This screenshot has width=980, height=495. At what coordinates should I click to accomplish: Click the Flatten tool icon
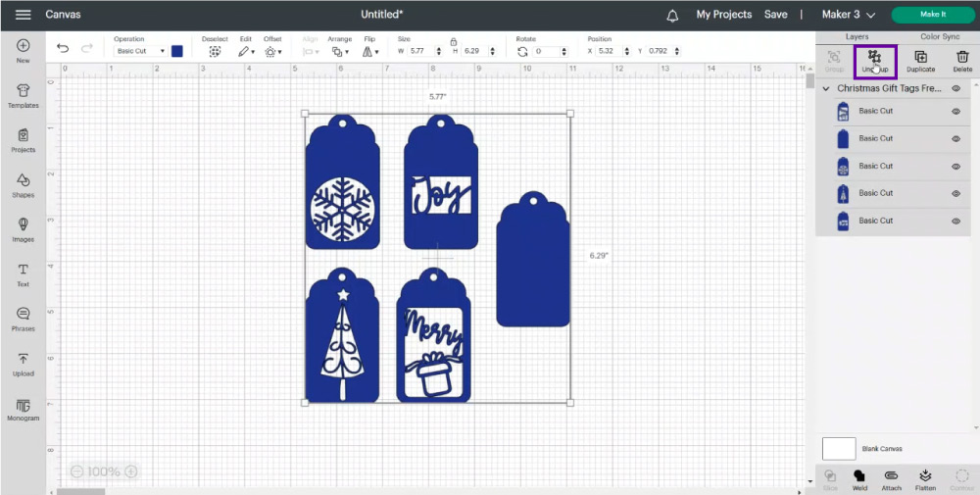pyautogui.click(x=925, y=480)
